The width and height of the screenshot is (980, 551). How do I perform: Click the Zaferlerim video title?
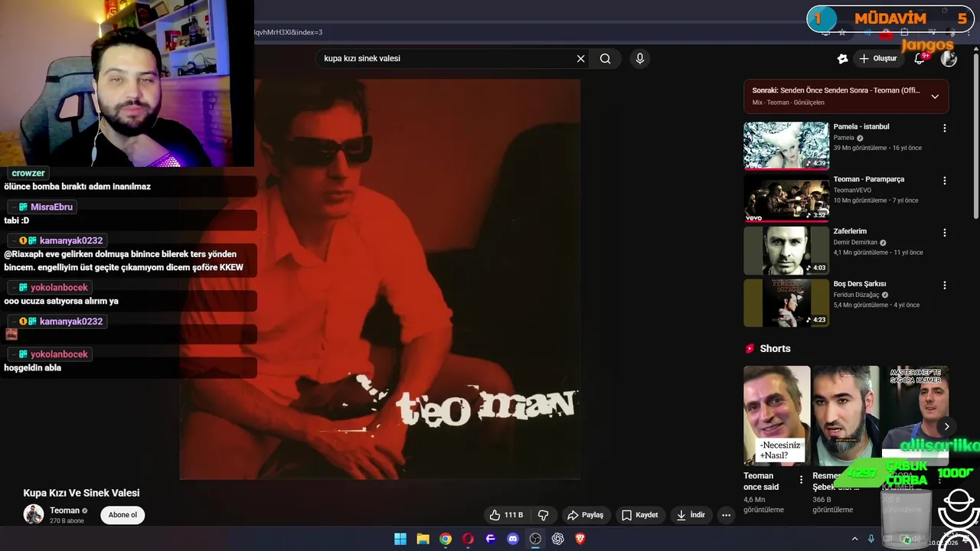coord(850,231)
